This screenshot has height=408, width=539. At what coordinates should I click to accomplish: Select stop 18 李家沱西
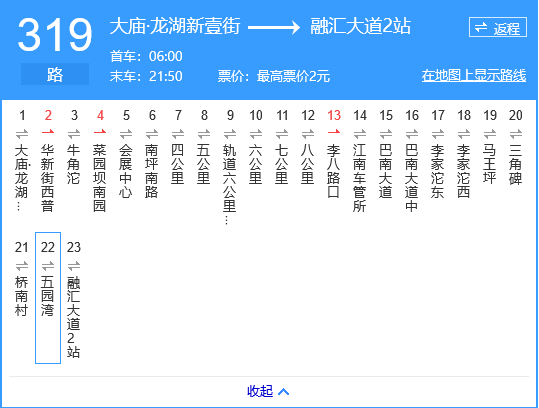pyautogui.click(x=464, y=171)
